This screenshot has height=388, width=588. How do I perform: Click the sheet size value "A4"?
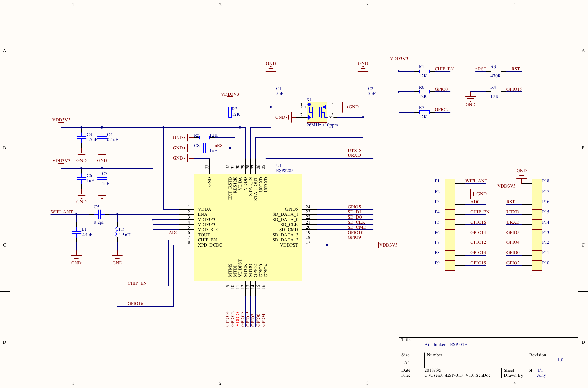(x=407, y=363)
